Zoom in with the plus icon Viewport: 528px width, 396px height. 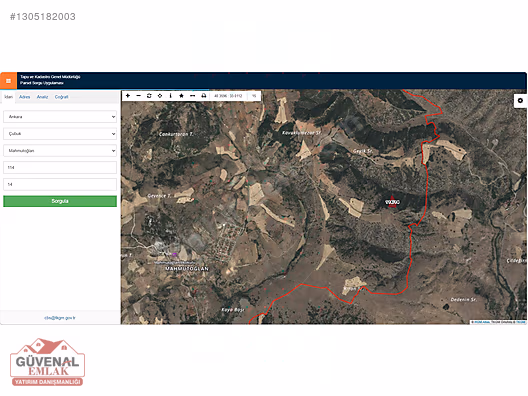tap(128, 96)
